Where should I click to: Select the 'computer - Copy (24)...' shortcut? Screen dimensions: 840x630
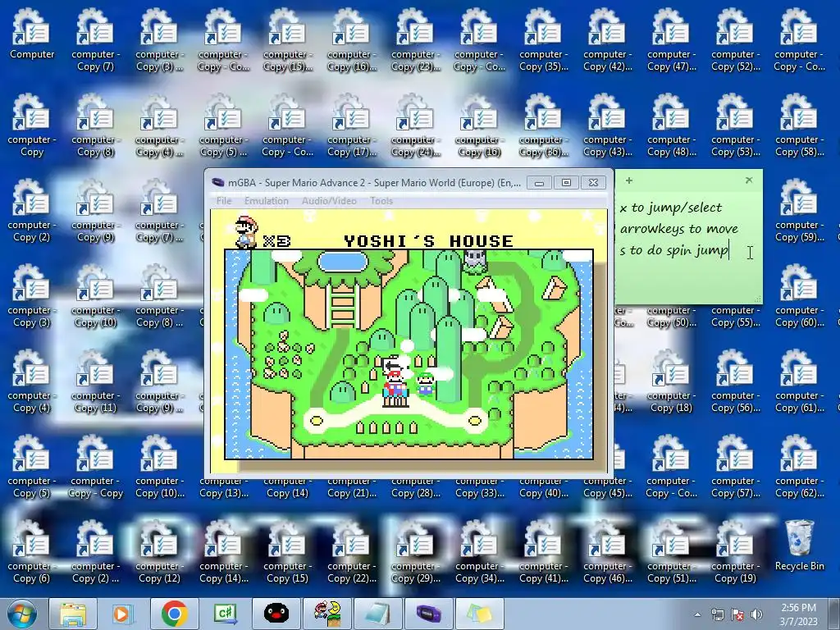415,126
